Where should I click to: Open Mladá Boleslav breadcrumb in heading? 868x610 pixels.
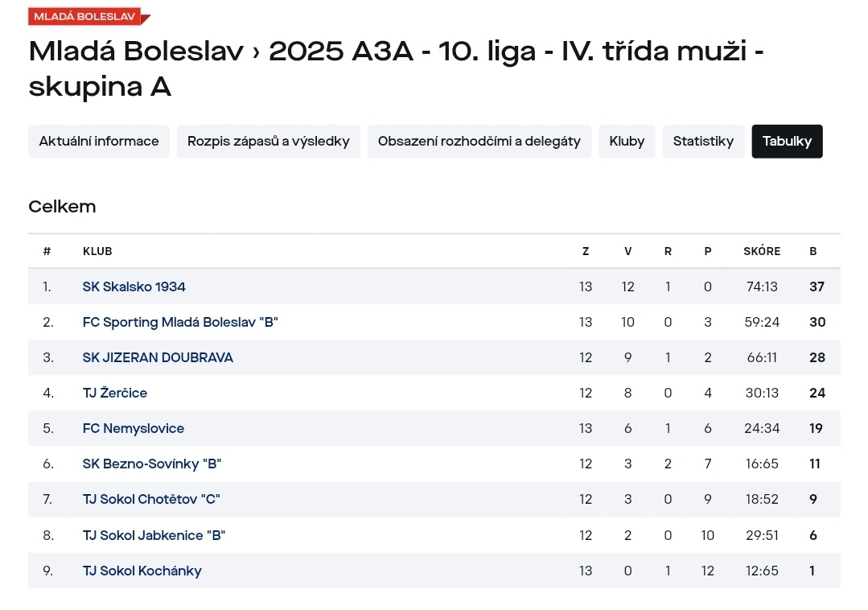point(136,52)
